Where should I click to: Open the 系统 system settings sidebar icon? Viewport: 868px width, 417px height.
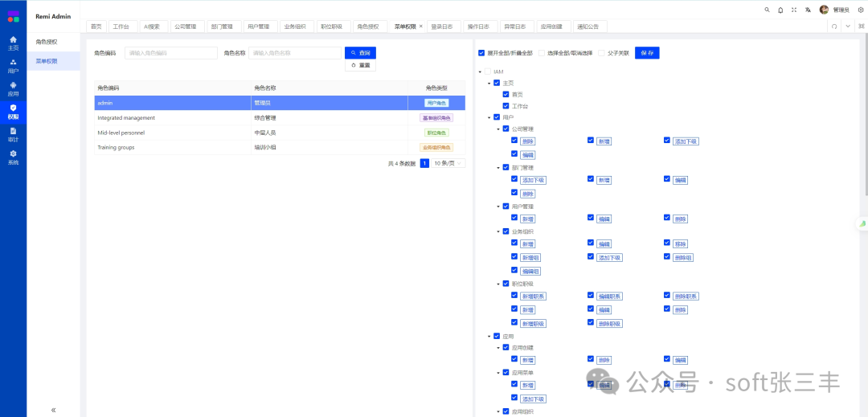tap(13, 156)
